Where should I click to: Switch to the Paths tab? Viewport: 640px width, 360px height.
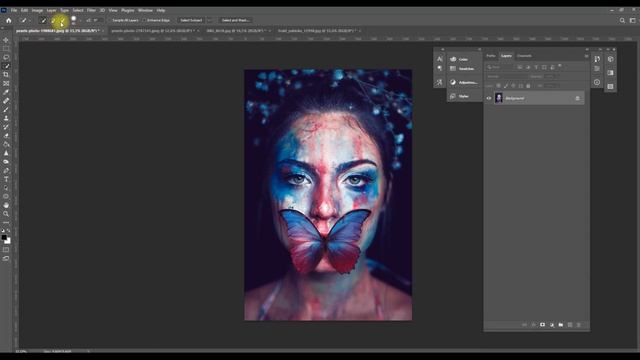point(491,56)
